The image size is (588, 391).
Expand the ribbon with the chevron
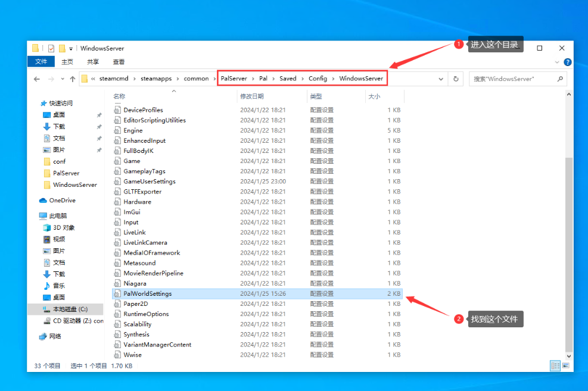pos(557,62)
